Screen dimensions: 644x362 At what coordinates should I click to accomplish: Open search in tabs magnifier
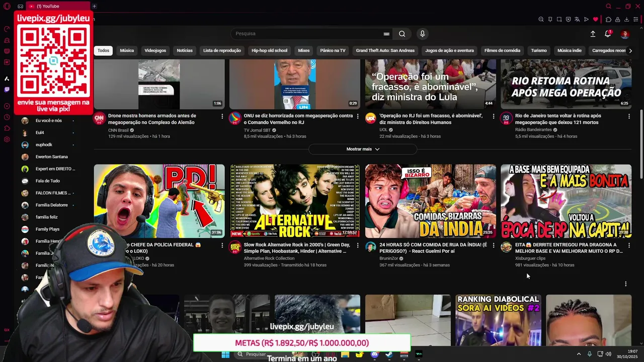click(x=608, y=6)
